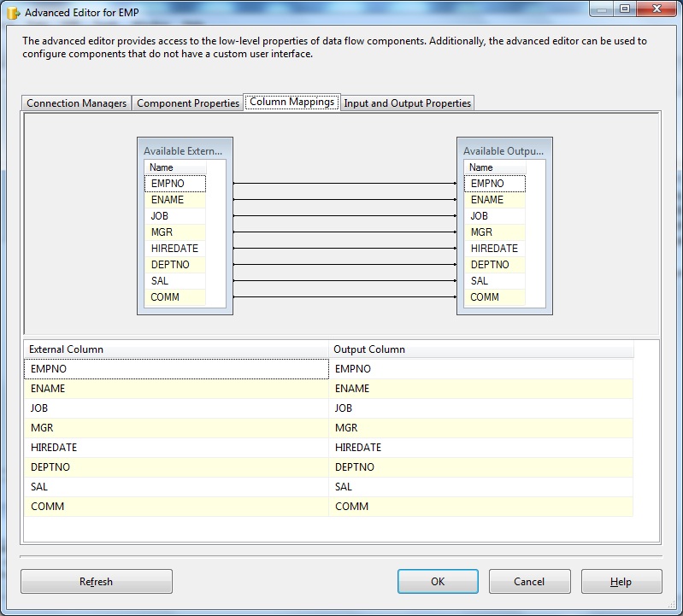Maximize the Advanced Editor window
Viewport: 683px width, 616px height.
click(x=625, y=9)
